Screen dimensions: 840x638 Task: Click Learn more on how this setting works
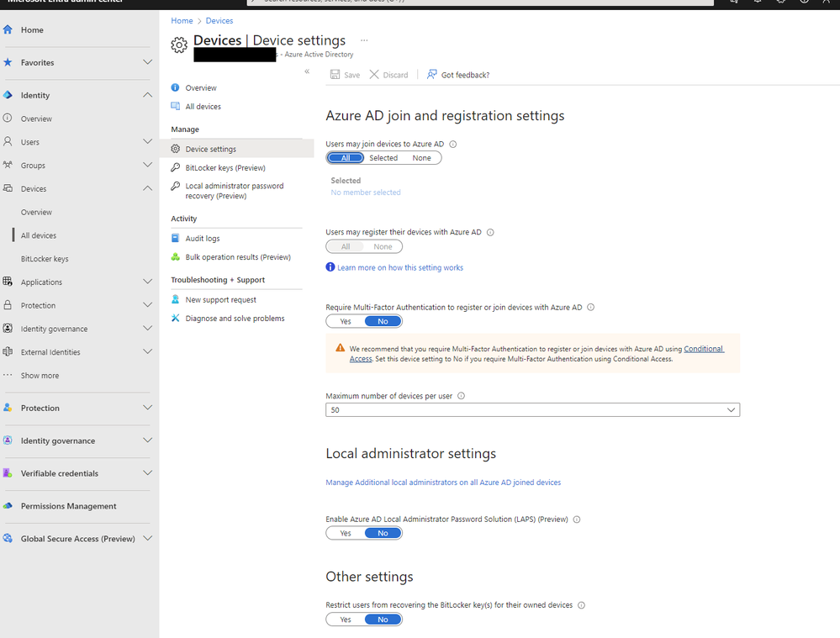pyautogui.click(x=400, y=267)
